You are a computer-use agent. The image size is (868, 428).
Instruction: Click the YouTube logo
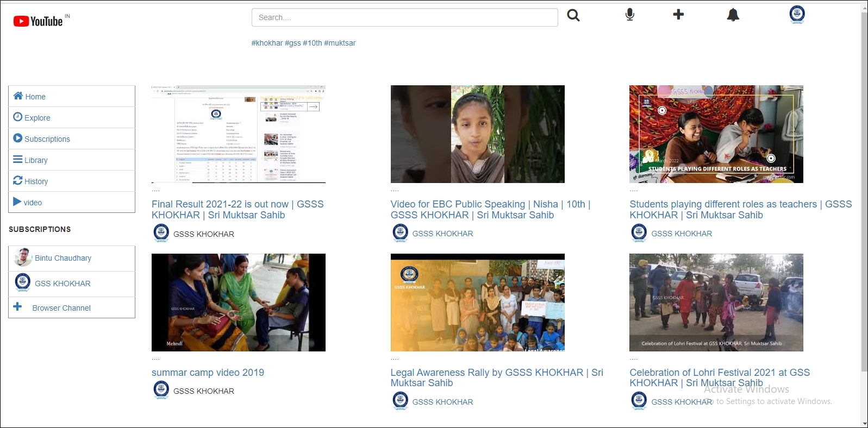pos(39,21)
